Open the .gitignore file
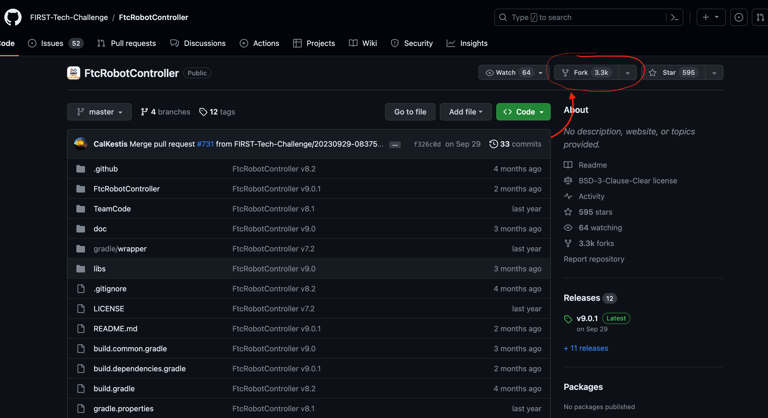Image resolution: width=768 pixels, height=418 pixels. tap(110, 289)
